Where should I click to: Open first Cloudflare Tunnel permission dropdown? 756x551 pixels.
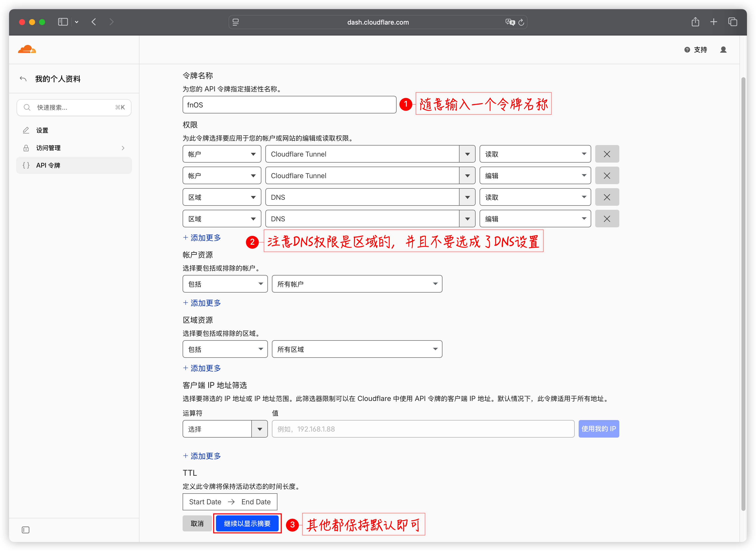(x=370, y=154)
